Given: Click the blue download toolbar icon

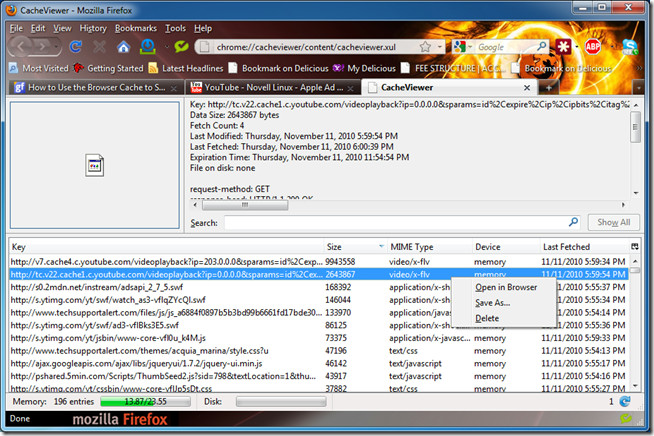Looking at the screenshot, I should (148, 47).
